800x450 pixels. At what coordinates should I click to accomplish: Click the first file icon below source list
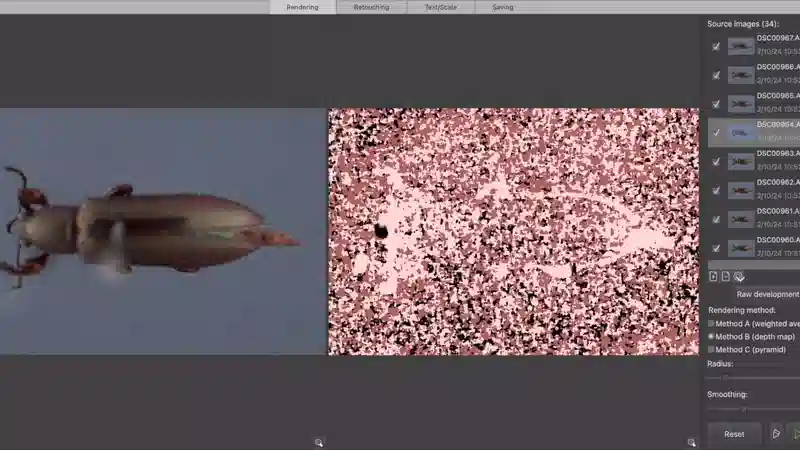pos(713,277)
